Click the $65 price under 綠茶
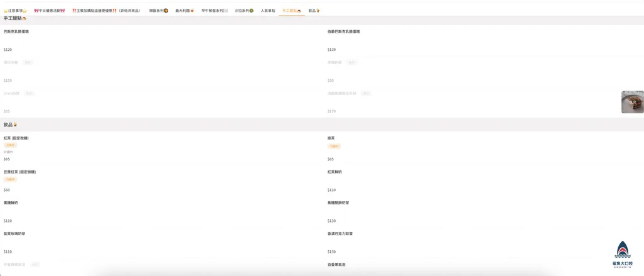 331,159
